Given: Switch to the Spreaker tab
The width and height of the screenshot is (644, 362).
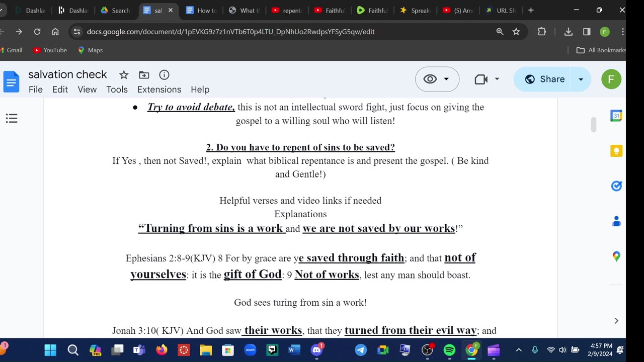Looking at the screenshot, I should (x=416, y=10).
